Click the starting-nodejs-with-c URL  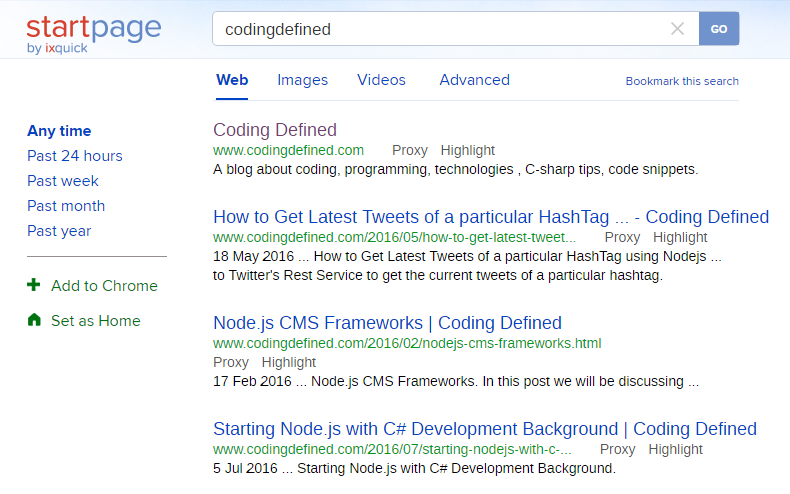coord(392,449)
